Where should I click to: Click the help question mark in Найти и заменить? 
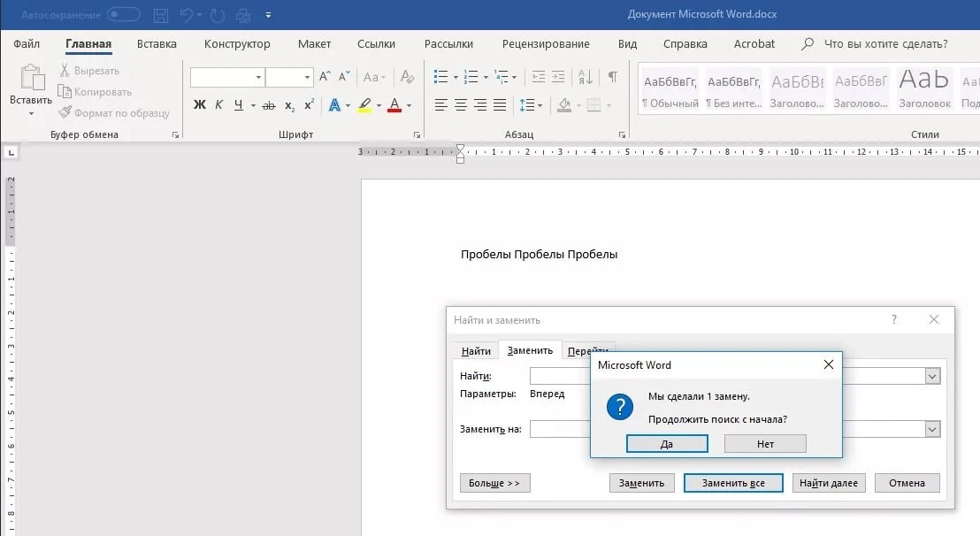tap(894, 319)
